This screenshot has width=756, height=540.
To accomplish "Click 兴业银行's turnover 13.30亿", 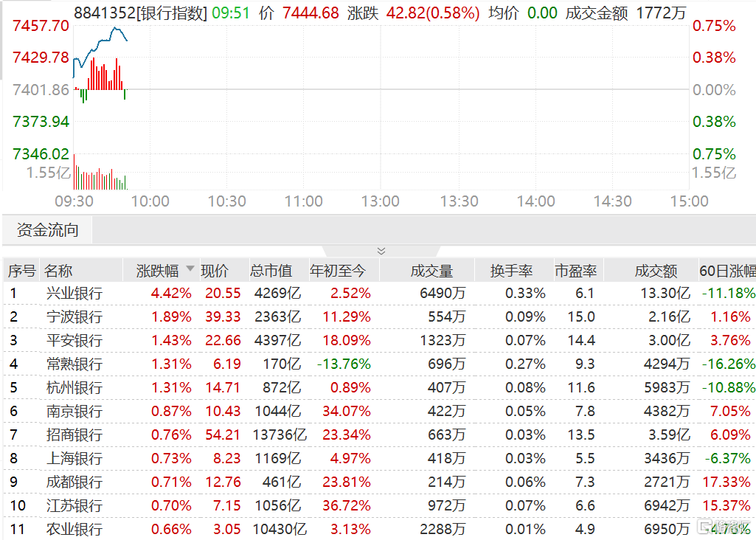I will (665, 293).
